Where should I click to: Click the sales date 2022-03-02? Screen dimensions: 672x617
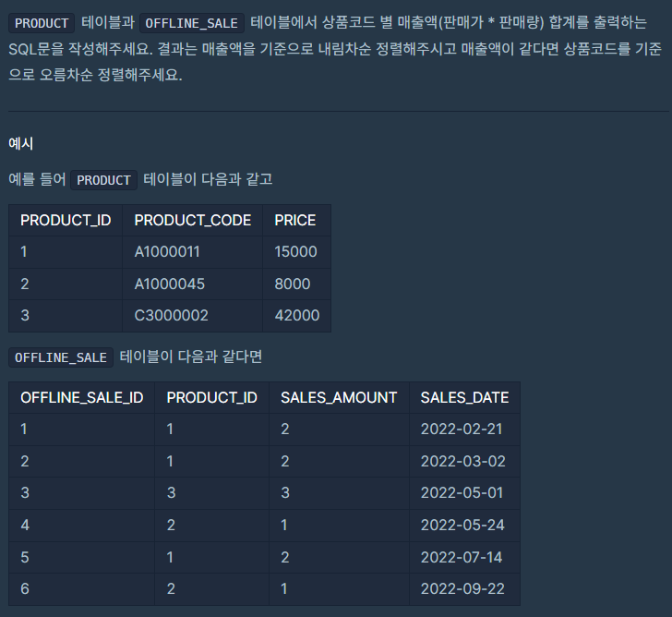462,461
